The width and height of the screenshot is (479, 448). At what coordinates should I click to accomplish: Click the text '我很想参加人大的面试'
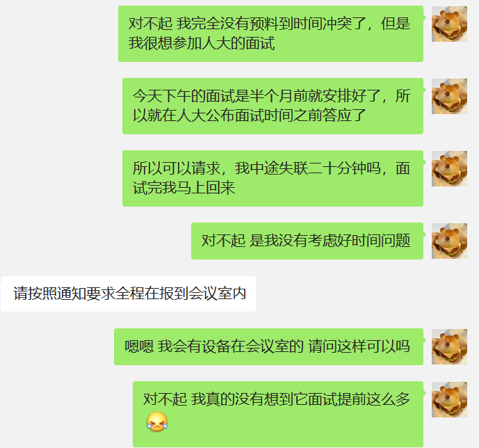click(202, 43)
